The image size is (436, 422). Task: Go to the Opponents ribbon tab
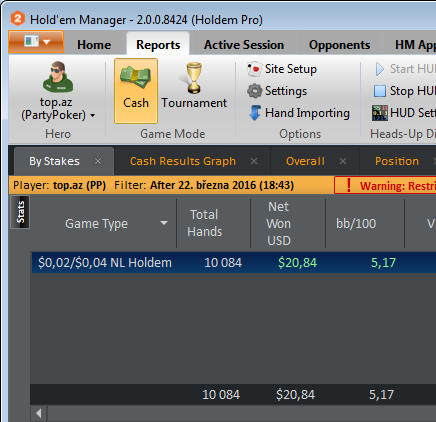pos(339,45)
